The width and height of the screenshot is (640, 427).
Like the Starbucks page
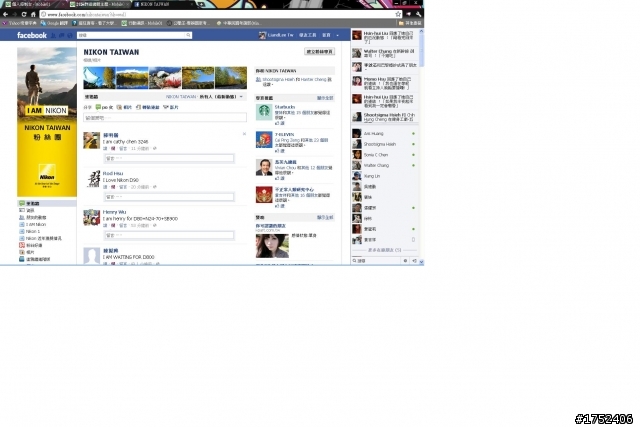click(x=279, y=123)
